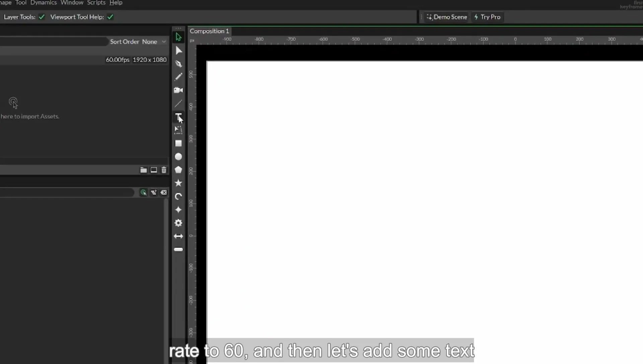Switch to the Composition 1 tab
The height and width of the screenshot is (364, 643).
209,31
